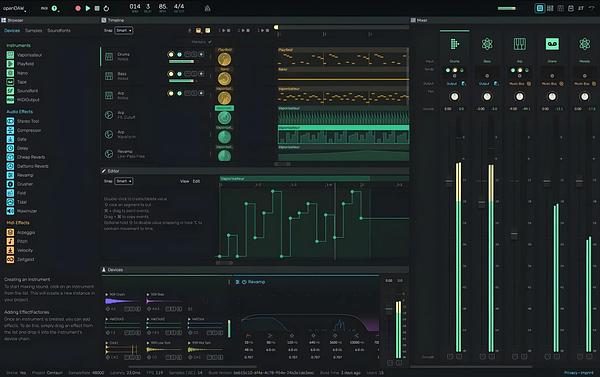The height and width of the screenshot is (377, 600).
Task: Open the View menu in the Editor
Action: [184, 181]
